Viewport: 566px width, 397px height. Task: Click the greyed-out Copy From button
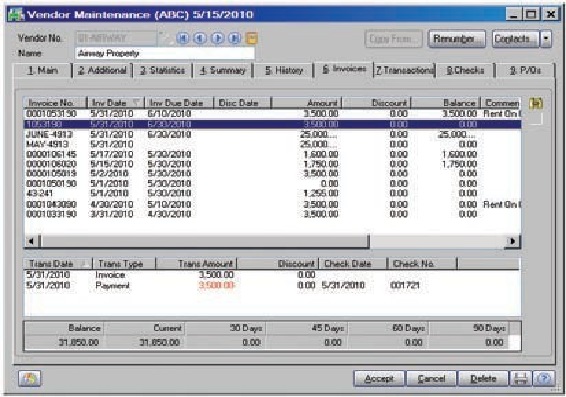[393, 39]
